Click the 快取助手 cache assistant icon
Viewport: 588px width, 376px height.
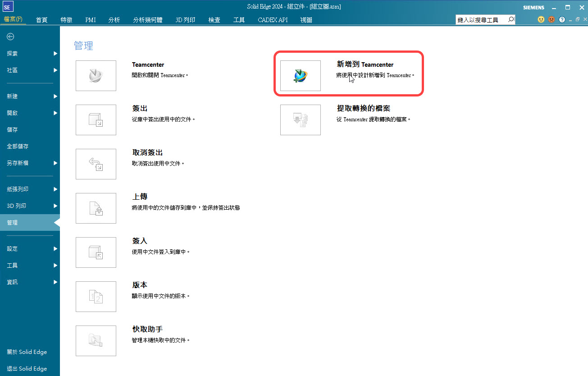point(96,341)
